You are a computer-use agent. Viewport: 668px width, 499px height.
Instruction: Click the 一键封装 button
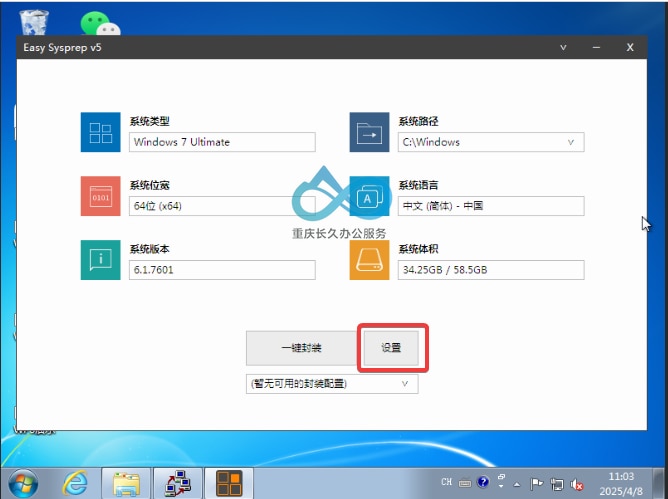click(302, 348)
